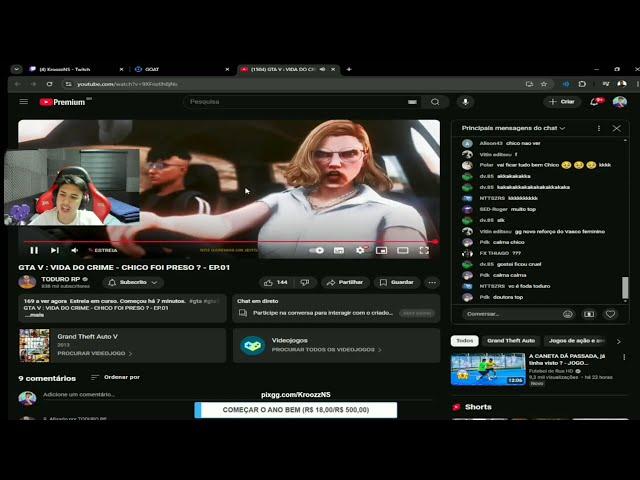Open the account avatar menu at top right

pyautogui.click(x=620, y=102)
